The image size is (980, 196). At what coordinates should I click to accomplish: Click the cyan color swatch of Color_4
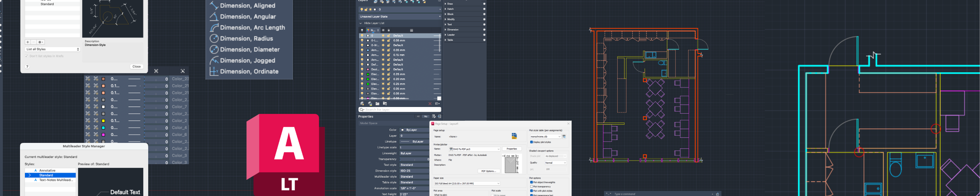point(103,128)
